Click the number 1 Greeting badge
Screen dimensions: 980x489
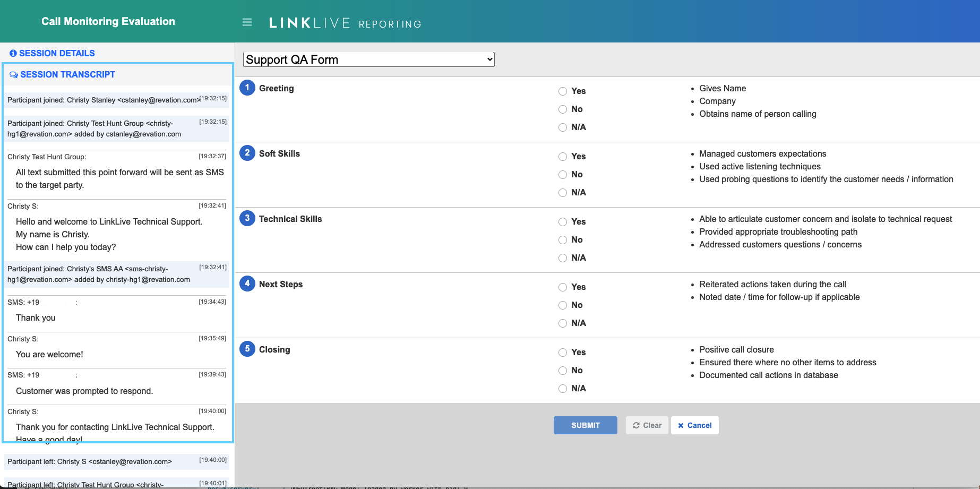247,88
